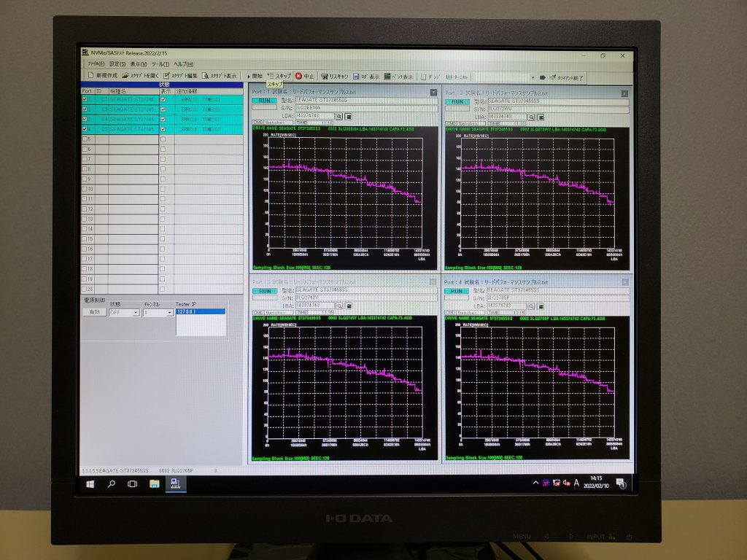This screenshot has height=560, width=747.
Task: Open the ツール(T) menu
Action: (160, 64)
